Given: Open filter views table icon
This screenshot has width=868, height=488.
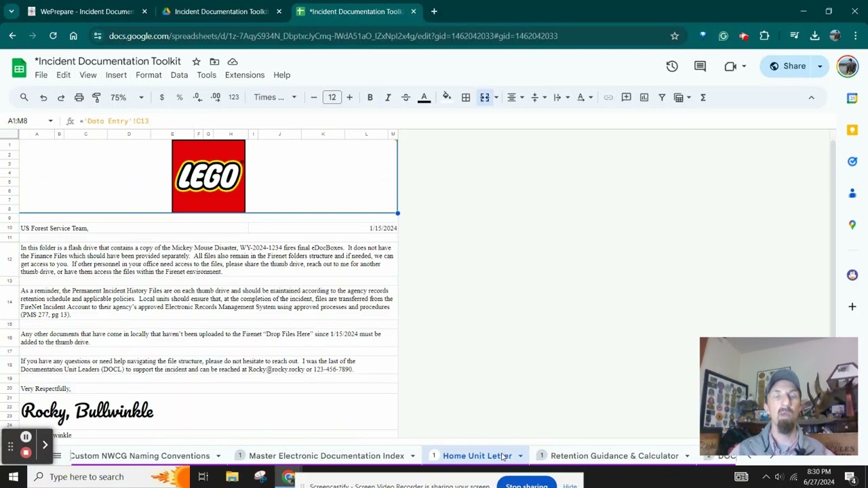Looking at the screenshot, I should [682, 98].
